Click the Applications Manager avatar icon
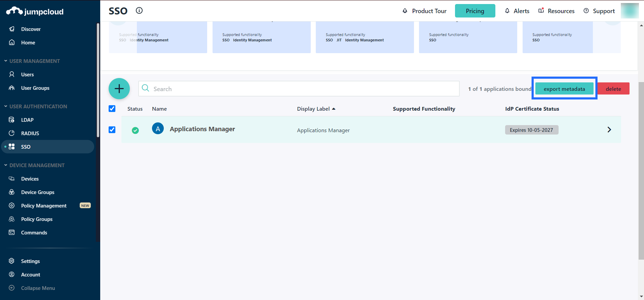 point(158,128)
